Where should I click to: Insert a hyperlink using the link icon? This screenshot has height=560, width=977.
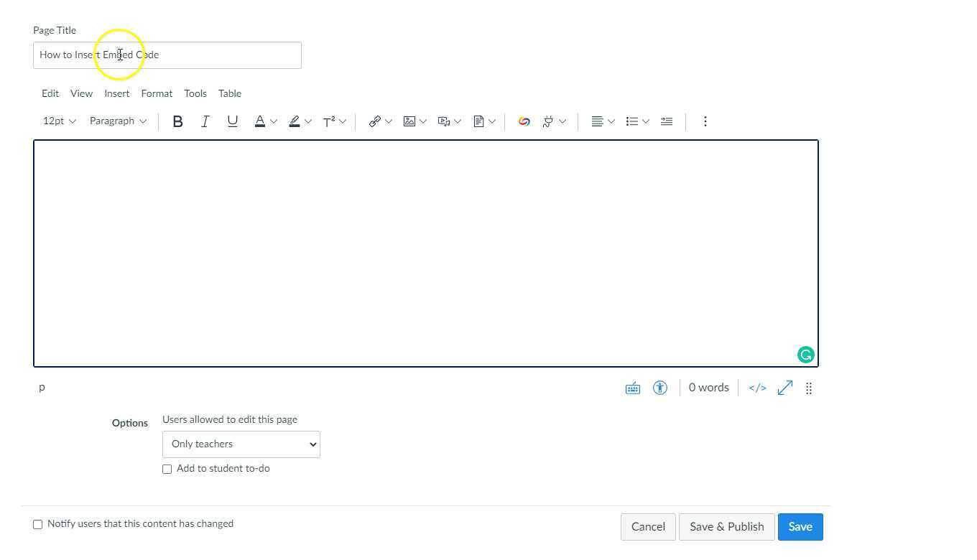tap(374, 121)
